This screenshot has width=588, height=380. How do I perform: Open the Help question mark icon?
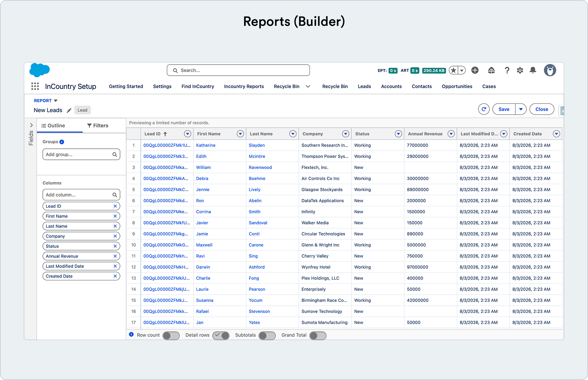(x=507, y=70)
